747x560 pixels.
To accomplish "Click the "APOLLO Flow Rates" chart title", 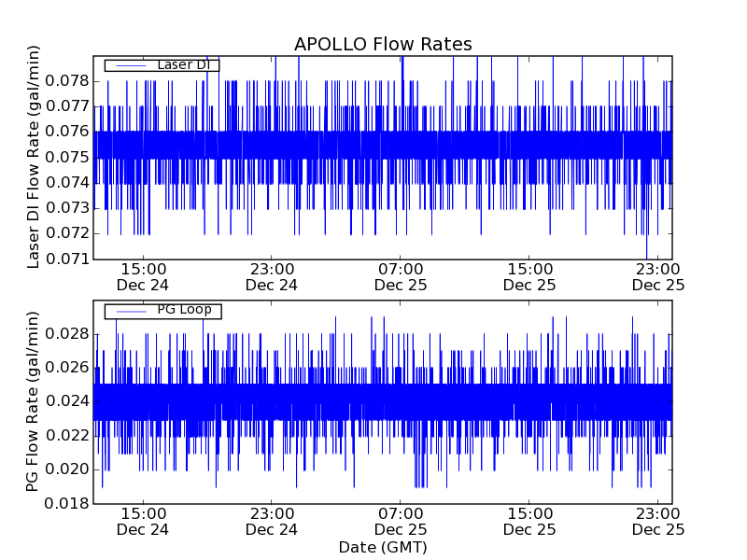I will (383, 44).
